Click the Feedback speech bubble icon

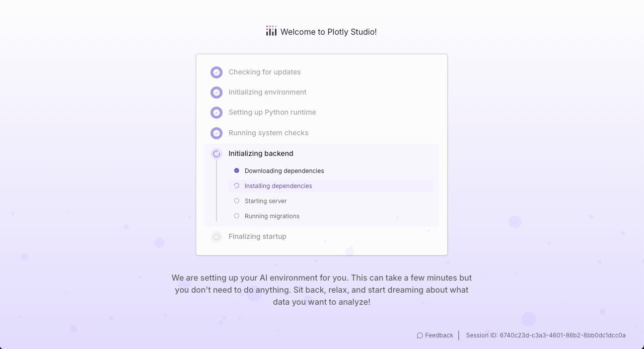coord(420,335)
